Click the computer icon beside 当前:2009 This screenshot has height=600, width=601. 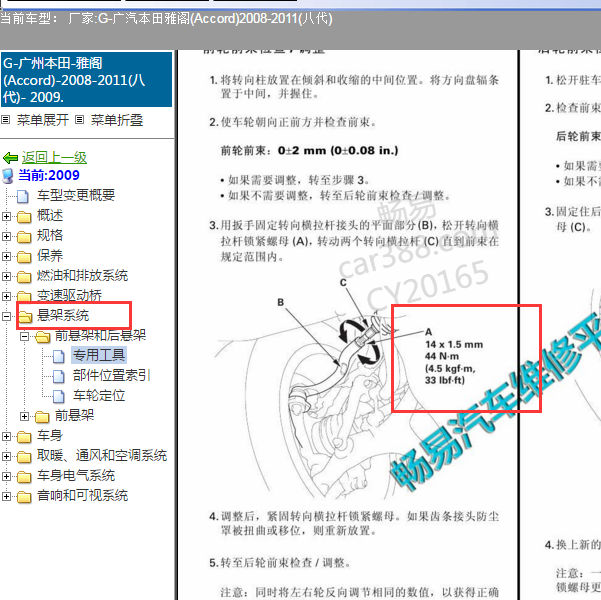tap(8, 176)
